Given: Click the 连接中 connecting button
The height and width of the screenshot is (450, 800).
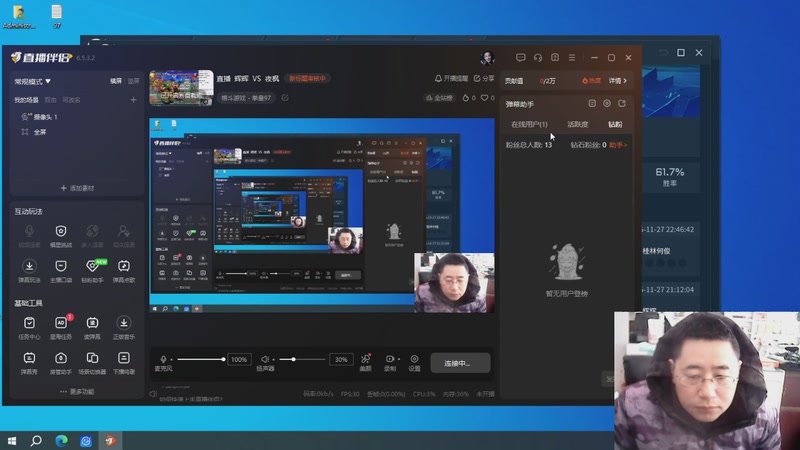Looking at the screenshot, I should [460, 363].
